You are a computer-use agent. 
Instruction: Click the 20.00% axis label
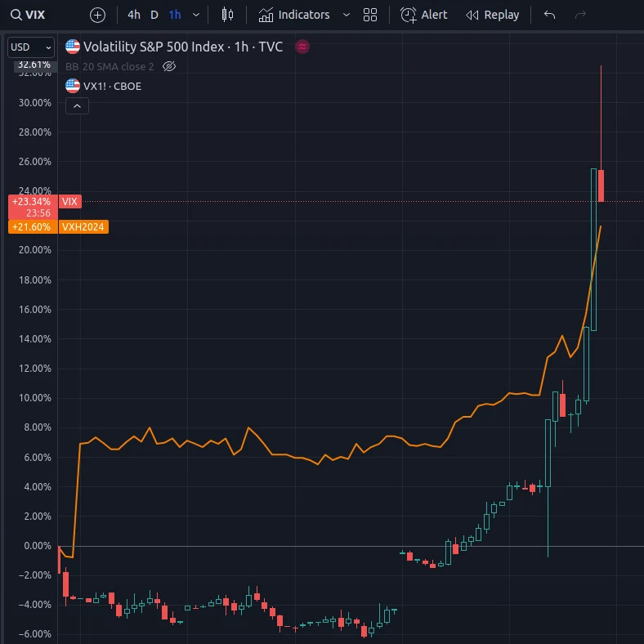click(x=35, y=250)
